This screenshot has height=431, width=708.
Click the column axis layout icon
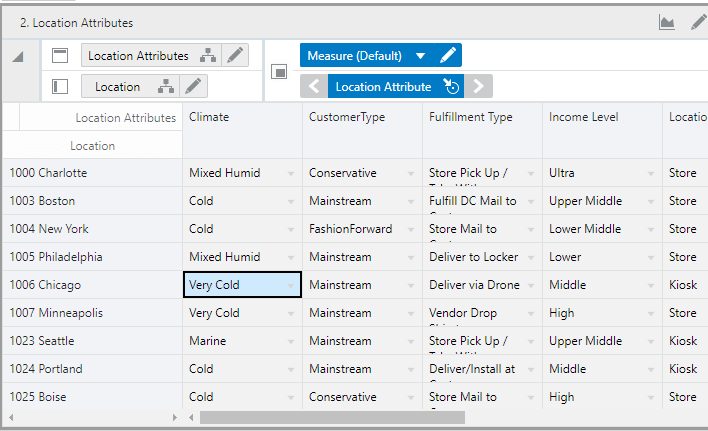60,56
